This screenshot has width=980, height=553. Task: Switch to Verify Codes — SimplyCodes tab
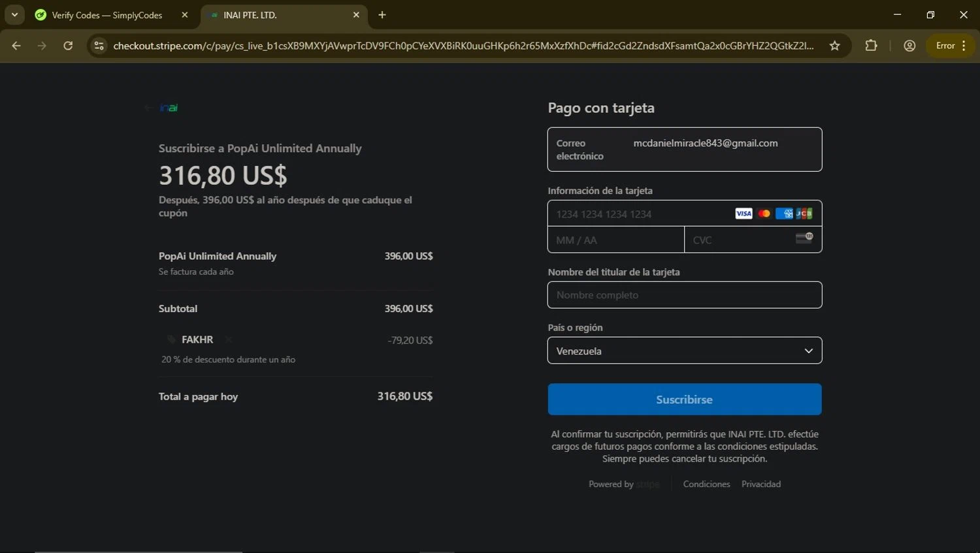pos(106,15)
